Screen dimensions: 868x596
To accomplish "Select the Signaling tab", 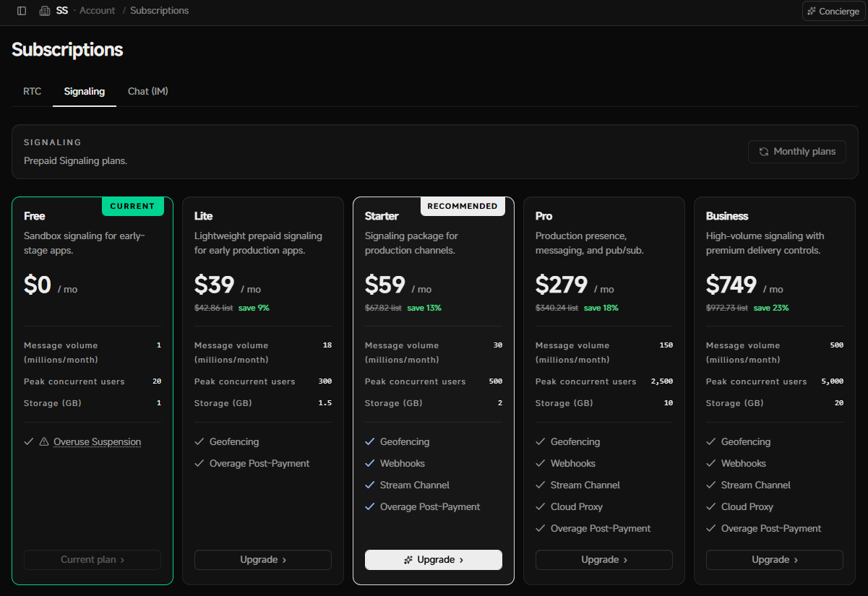I will coord(85,91).
